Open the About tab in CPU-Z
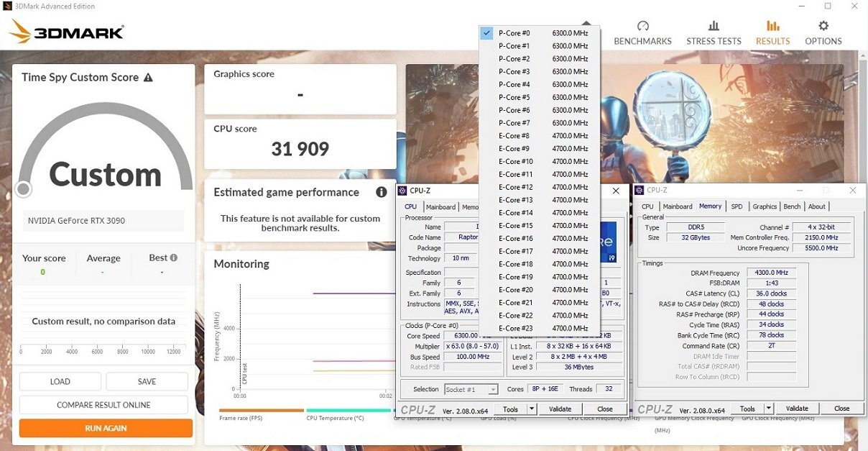This screenshot has height=451, width=868. (817, 206)
